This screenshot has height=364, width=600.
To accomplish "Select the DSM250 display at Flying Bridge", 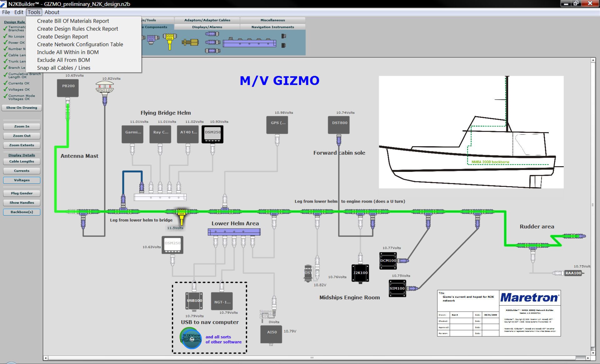I will point(212,134).
